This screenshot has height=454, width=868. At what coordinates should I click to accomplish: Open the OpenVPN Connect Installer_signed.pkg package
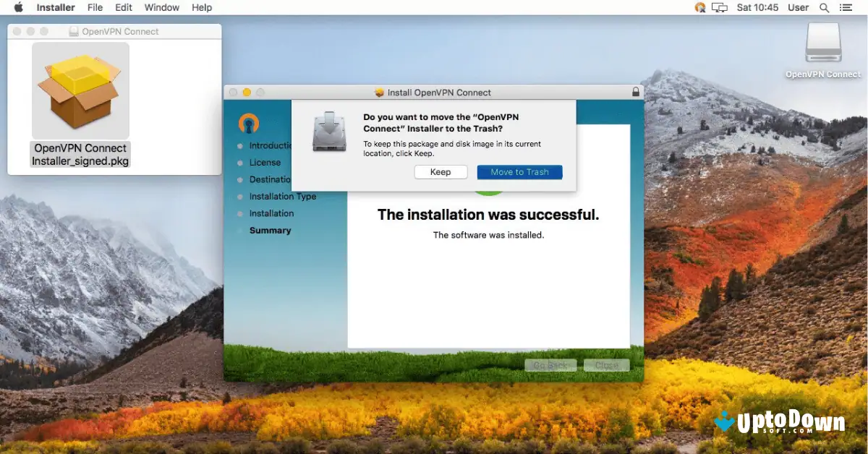pos(80,90)
